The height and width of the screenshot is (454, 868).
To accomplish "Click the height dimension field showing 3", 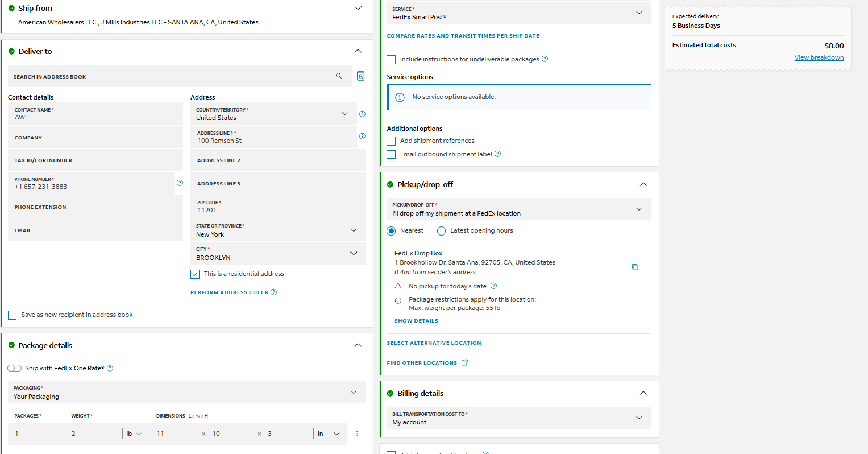I will pyautogui.click(x=287, y=434).
